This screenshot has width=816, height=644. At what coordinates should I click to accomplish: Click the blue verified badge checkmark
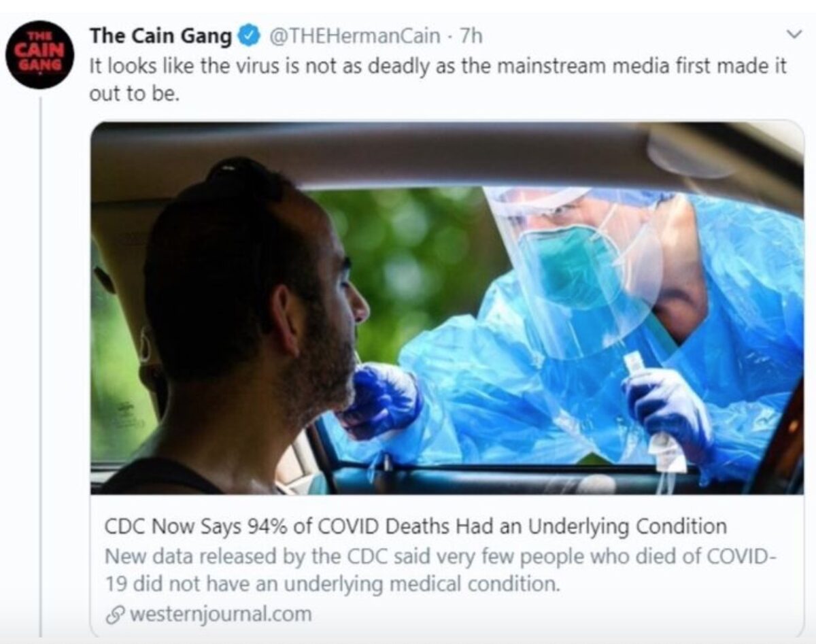(250, 35)
